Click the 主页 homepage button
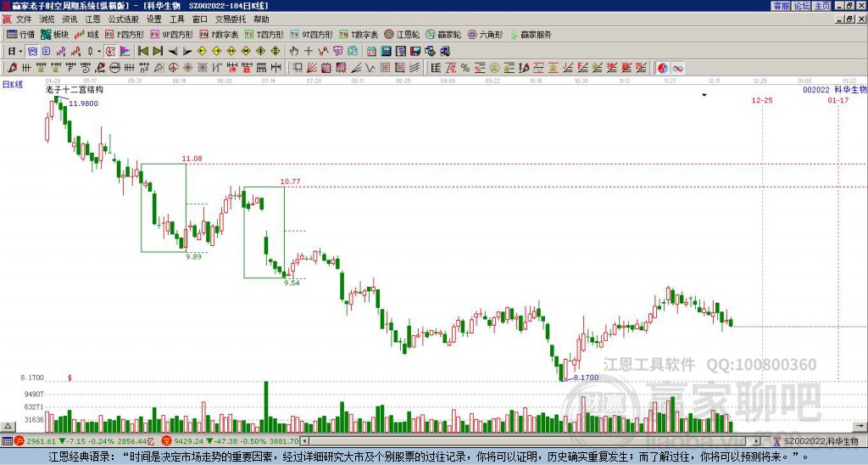The width and height of the screenshot is (868, 465). pos(822,6)
